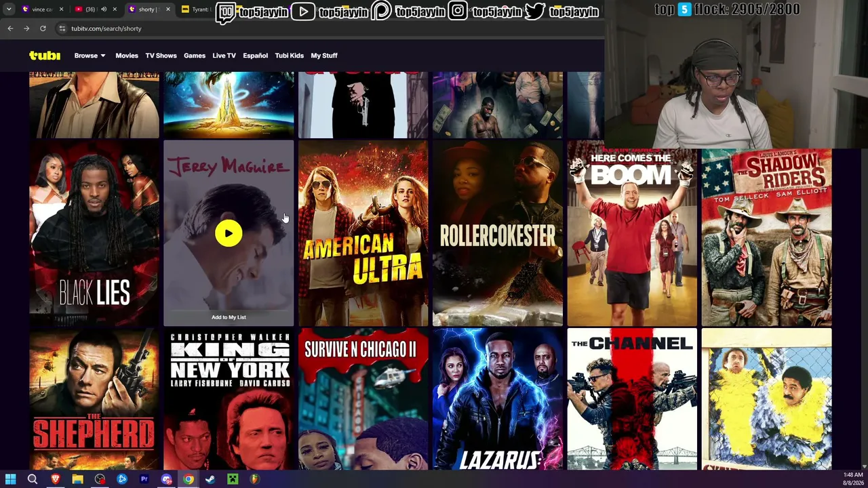This screenshot has height=488, width=868.
Task: Open the poster of shirtless man with cash
Action: pyautogui.click(x=498, y=105)
